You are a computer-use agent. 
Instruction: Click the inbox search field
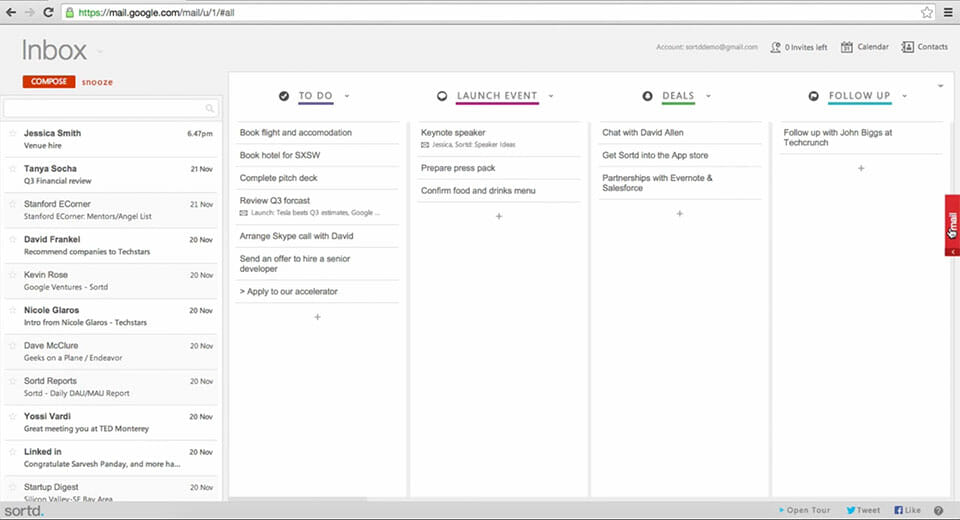[105, 108]
